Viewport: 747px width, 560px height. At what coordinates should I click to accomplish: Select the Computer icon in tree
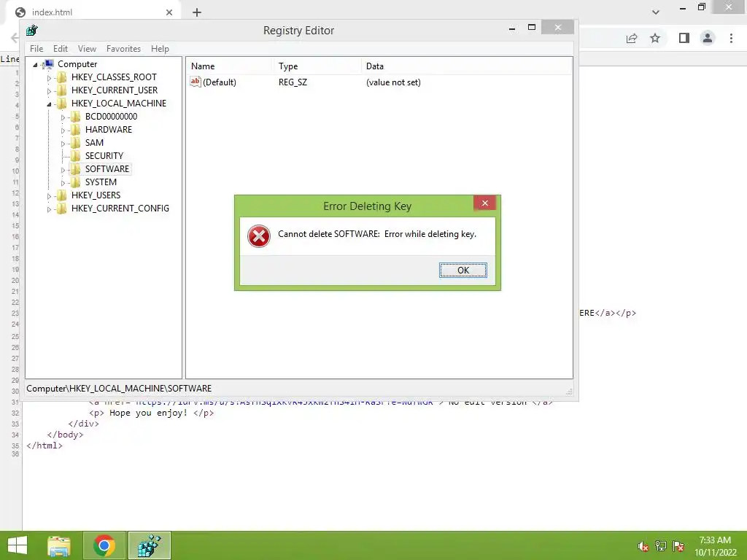pos(47,64)
